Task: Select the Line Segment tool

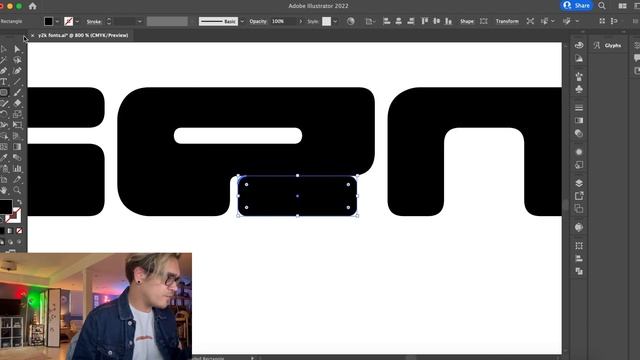Action: point(17,82)
